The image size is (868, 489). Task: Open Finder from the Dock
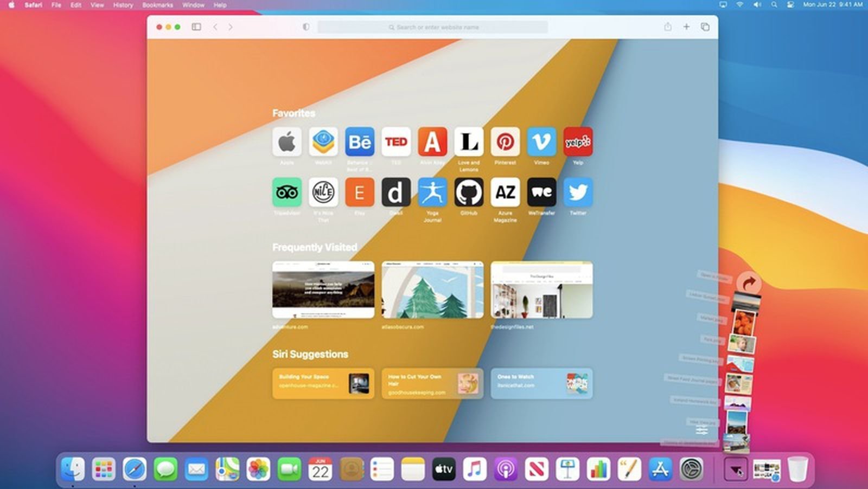73,469
